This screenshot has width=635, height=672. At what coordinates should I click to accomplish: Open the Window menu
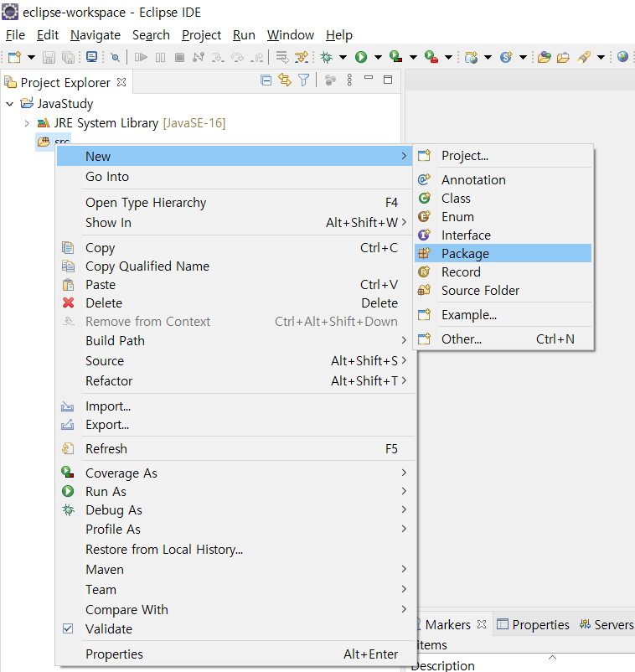point(291,34)
